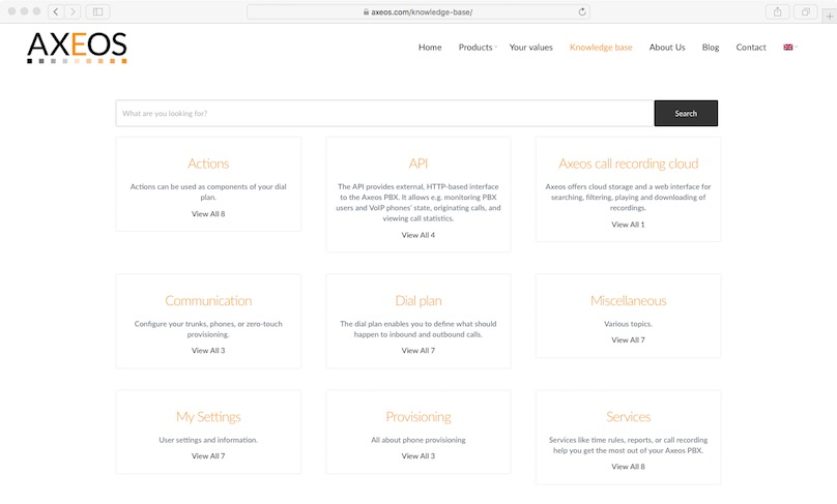Click the padlock icon in the address bar

click(x=366, y=12)
